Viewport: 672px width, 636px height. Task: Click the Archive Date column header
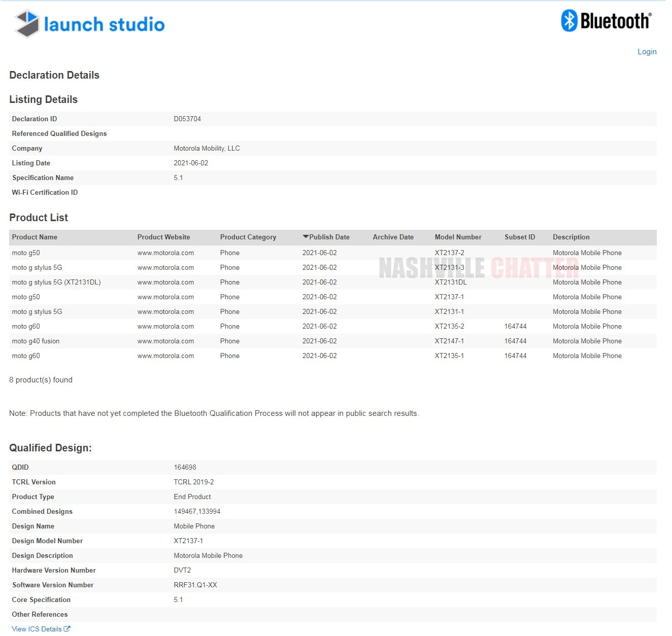pyautogui.click(x=393, y=237)
